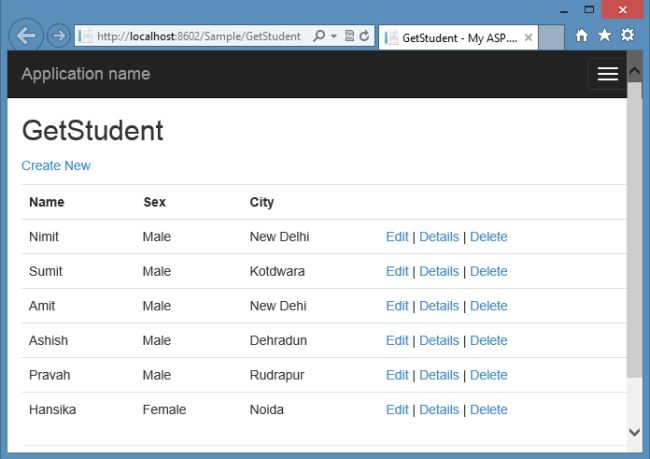
Task: Select the Female cell in Hansika row
Action: (165, 410)
